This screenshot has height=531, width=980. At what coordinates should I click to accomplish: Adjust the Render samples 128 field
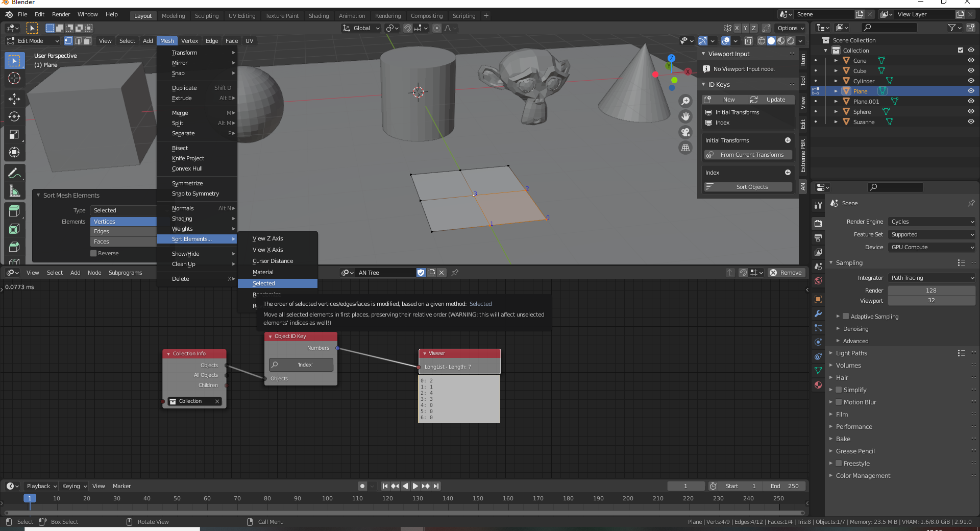932,291
